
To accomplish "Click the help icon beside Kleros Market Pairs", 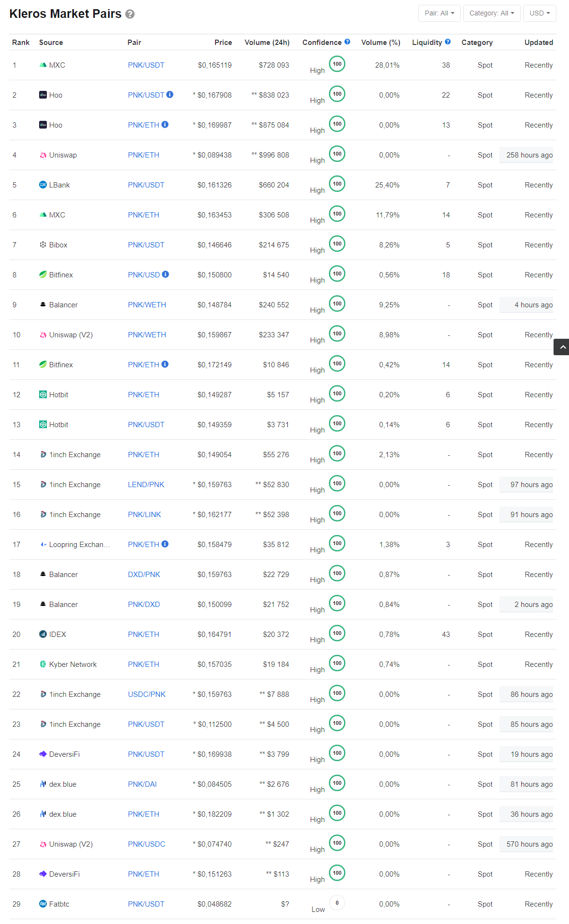I will click(130, 14).
